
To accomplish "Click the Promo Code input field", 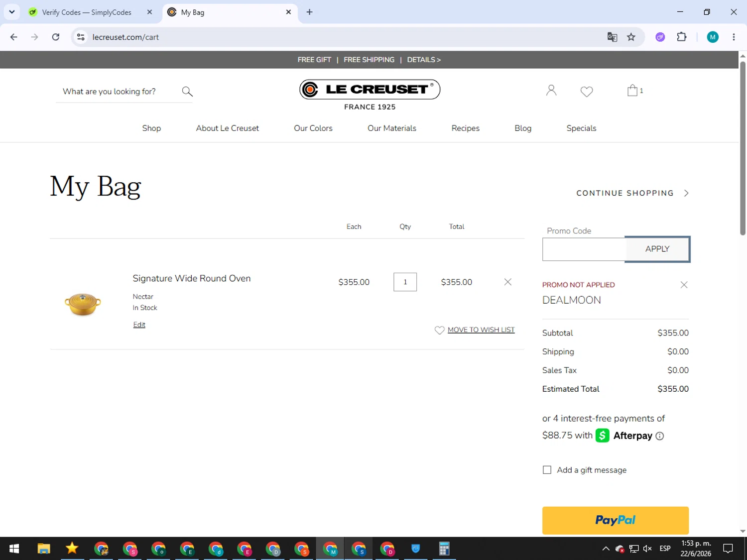I will (584, 249).
